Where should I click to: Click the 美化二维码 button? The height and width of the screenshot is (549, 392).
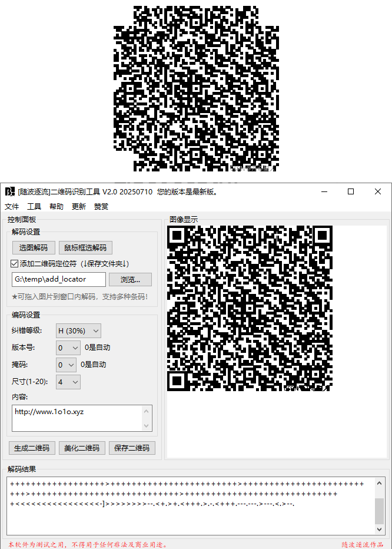[82, 448]
